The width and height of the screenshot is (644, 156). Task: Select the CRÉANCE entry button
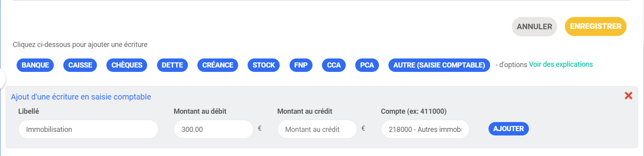pyautogui.click(x=218, y=65)
